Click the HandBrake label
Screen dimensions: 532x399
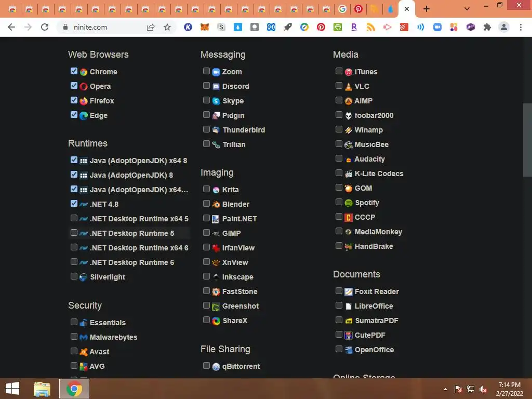coord(374,247)
